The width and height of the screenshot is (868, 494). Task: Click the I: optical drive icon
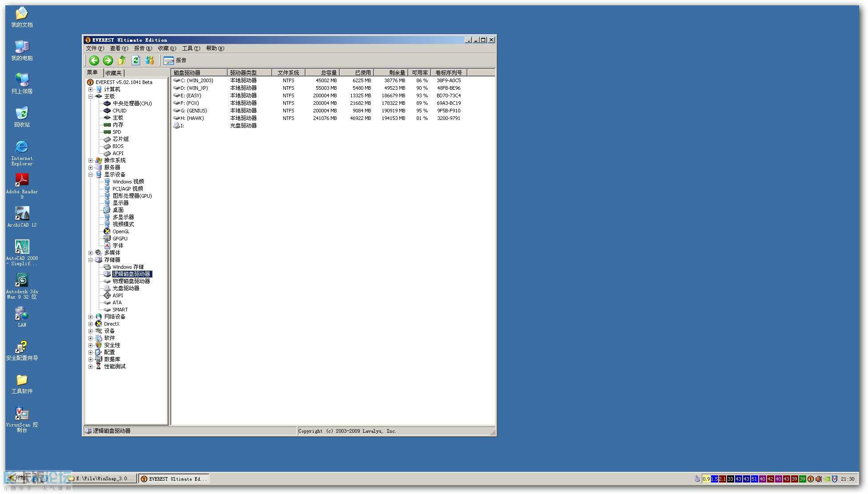point(177,126)
